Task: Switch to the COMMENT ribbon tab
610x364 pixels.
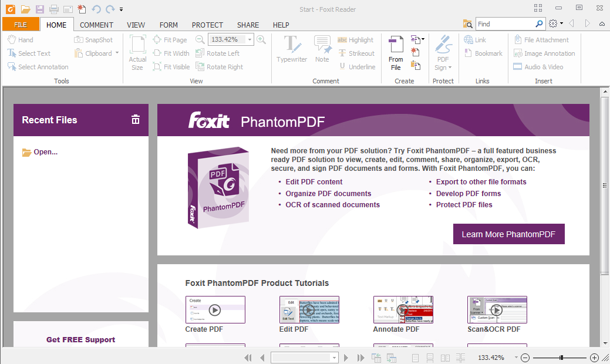Action: point(96,25)
